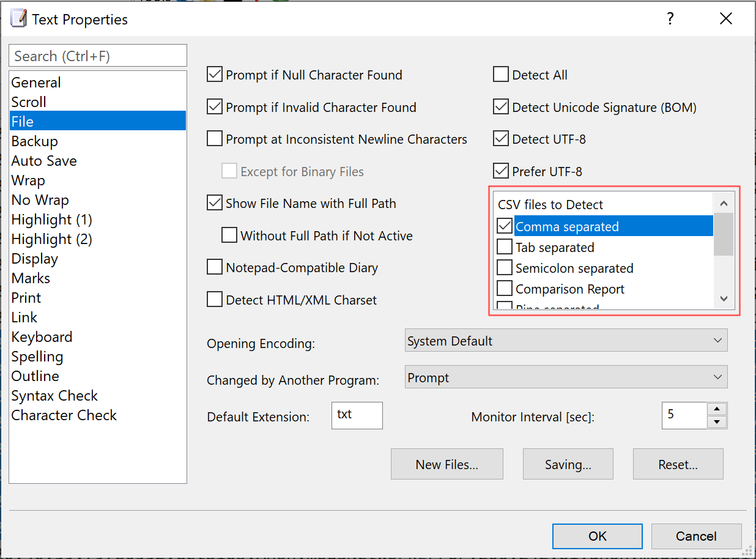Viewport: 756px width, 559px height.
Task: Click the Cancel button
Action: tap(697, 536)
